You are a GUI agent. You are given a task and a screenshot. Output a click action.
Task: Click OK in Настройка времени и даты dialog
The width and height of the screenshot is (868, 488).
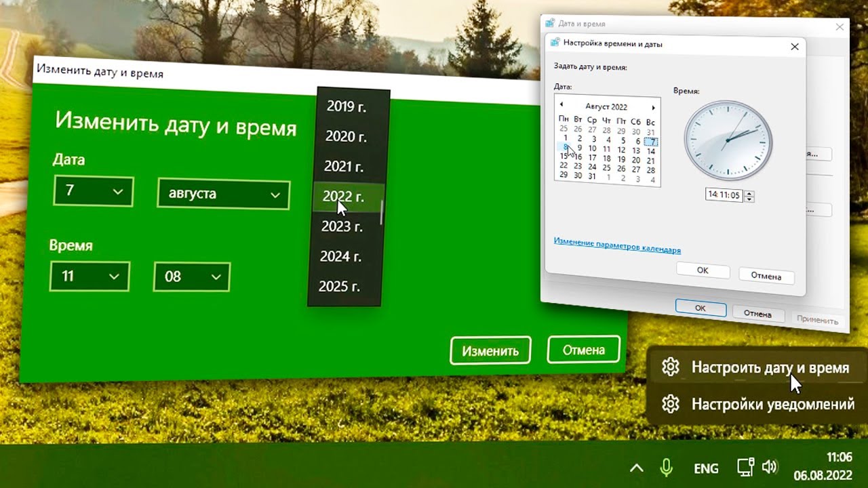pyautogui.click(x=703, y=270)
